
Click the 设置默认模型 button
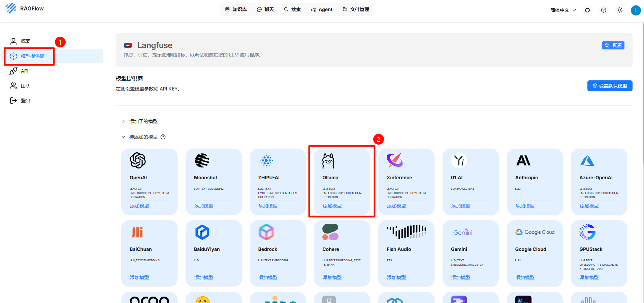click(610, 86)
